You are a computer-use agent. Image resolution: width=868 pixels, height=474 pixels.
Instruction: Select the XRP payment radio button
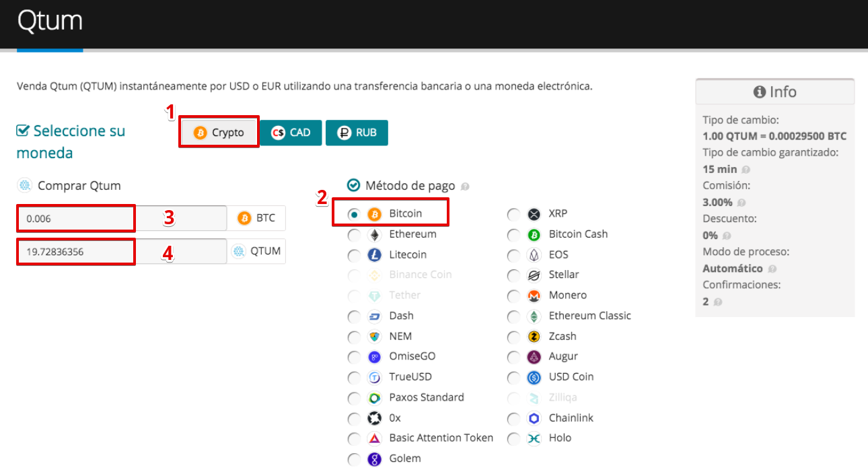click(513, 214)
